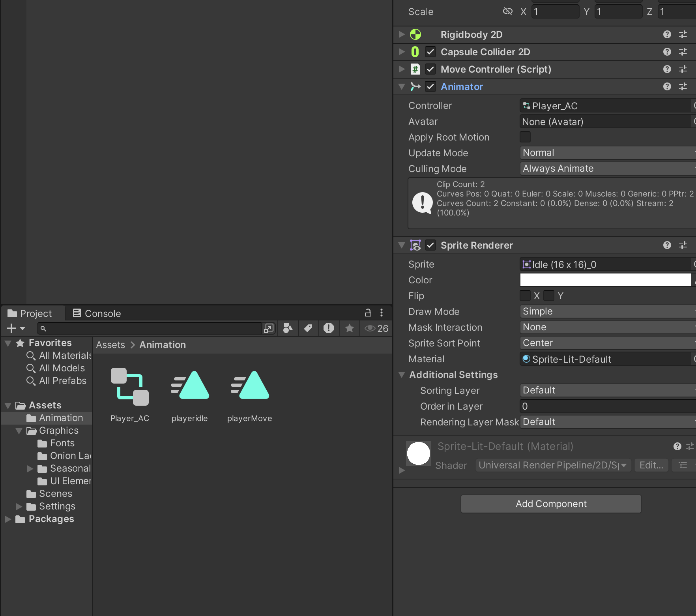Viewport: 696px width, 616px height.
Task: Open the Draw Mode dropdown
Action: [608, 311]
